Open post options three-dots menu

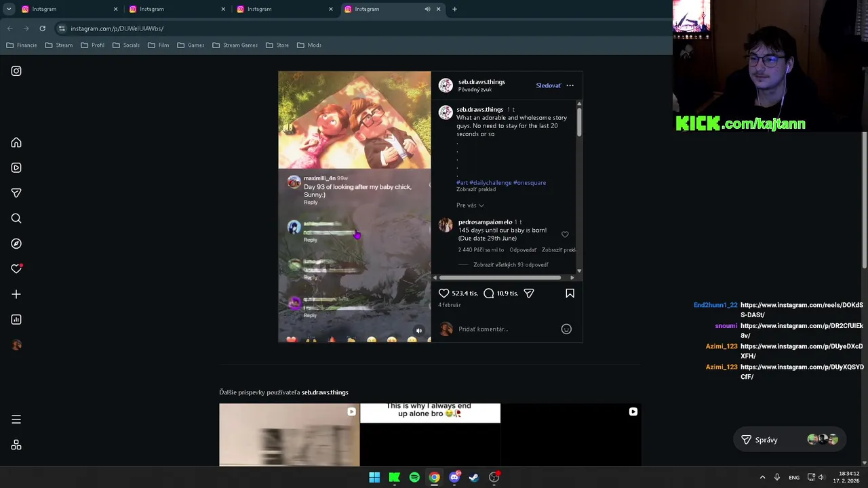(570, 85)
